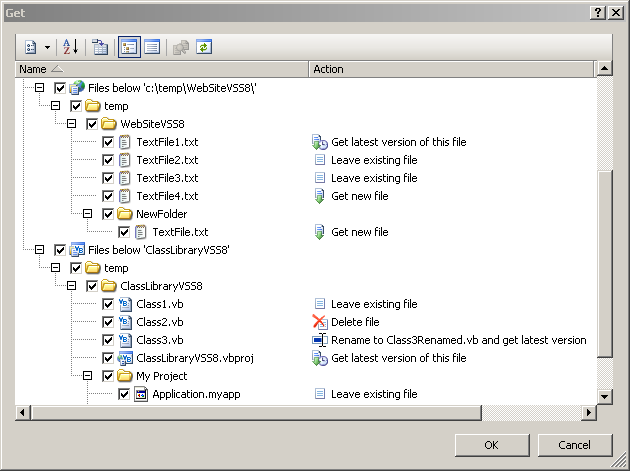Dismiss the dialog with Cancel

click(575, 445)
